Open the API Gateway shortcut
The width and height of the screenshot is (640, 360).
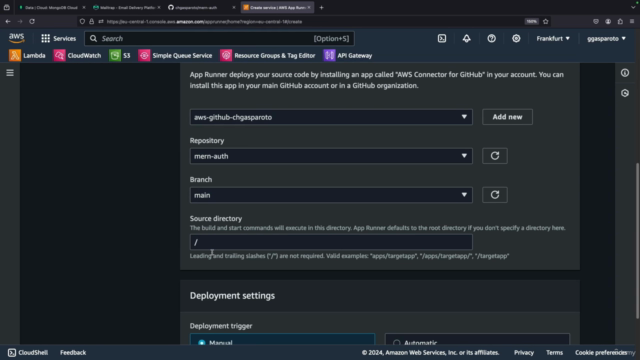tap(348, 55)
